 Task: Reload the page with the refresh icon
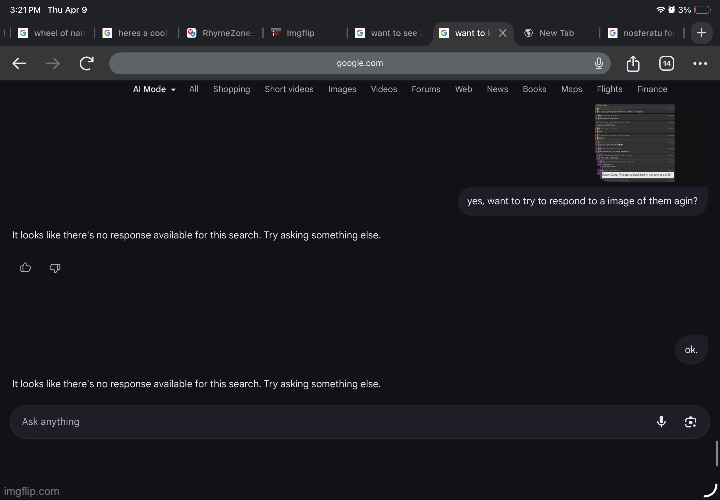[x=87, y=63]
